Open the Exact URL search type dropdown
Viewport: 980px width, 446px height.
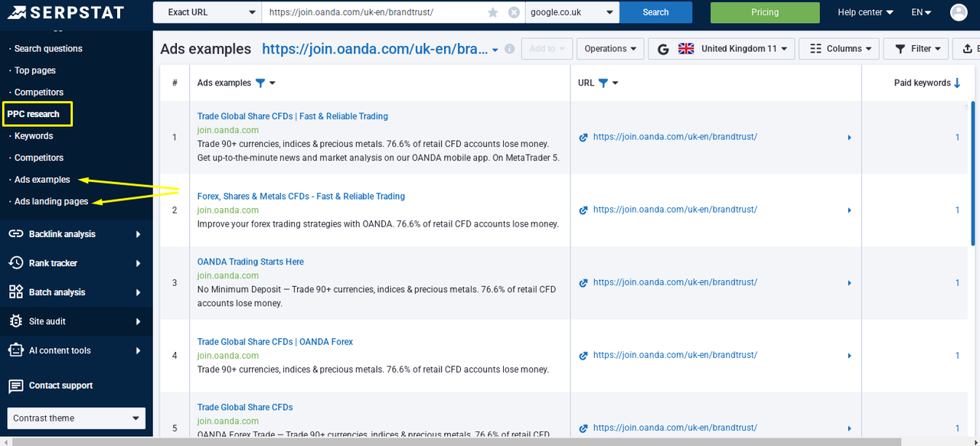point(207,12)
